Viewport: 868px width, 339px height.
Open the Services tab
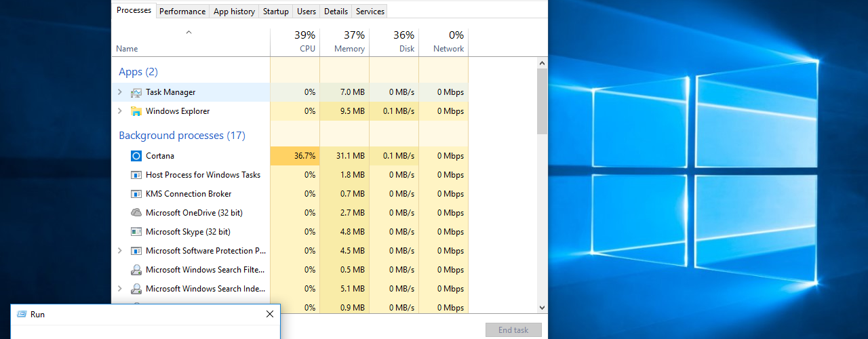tap(370, 12)
